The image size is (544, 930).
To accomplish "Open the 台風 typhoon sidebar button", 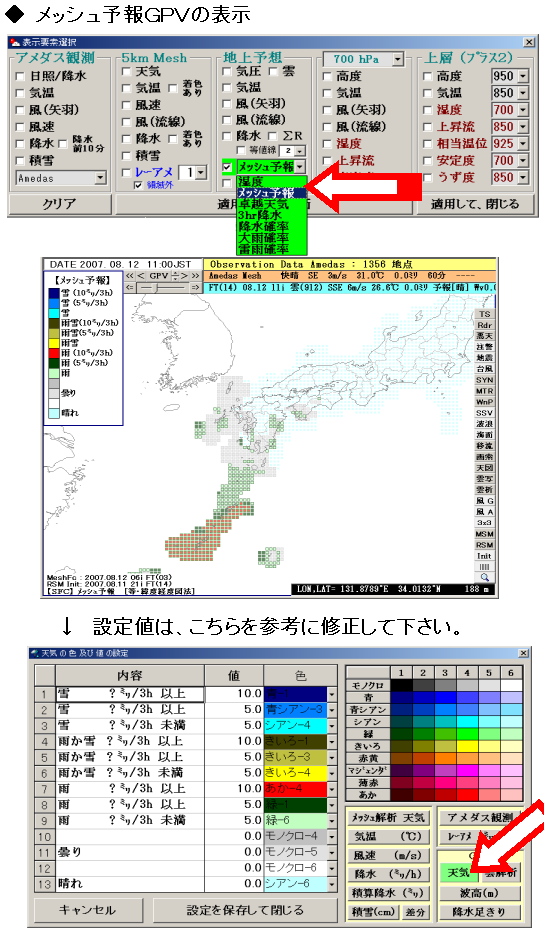I will (x=485, y=369).
